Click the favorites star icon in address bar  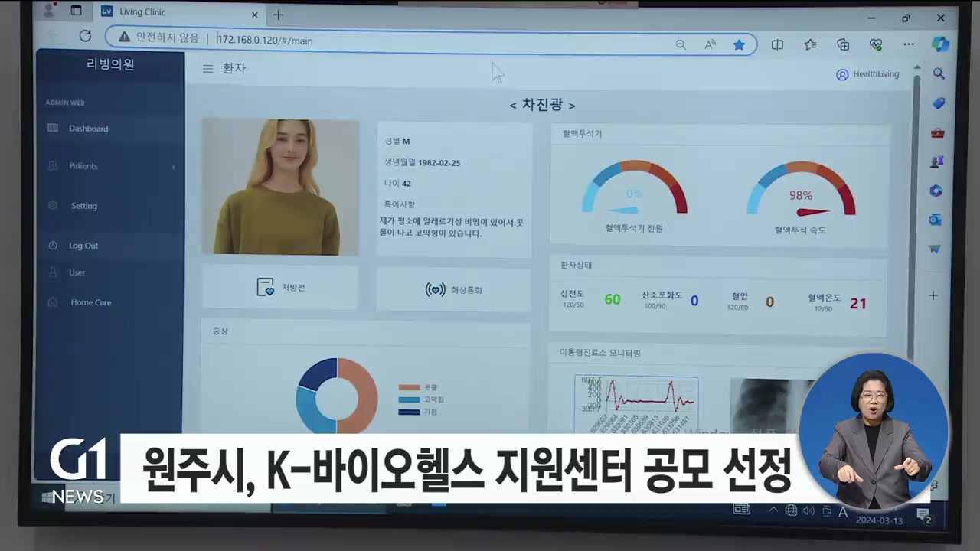pos(739,45)
